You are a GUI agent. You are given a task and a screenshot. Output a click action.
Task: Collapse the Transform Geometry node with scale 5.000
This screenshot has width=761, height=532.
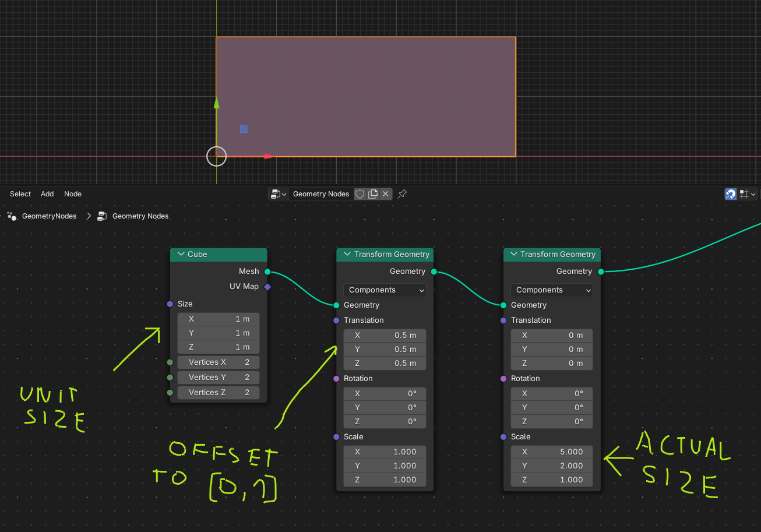[x=513, y=255]
